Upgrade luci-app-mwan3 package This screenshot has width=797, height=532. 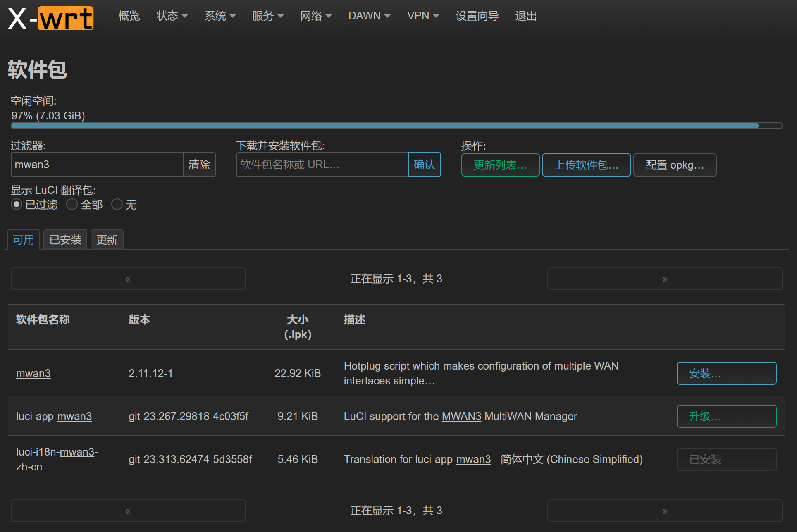[726, 416]
